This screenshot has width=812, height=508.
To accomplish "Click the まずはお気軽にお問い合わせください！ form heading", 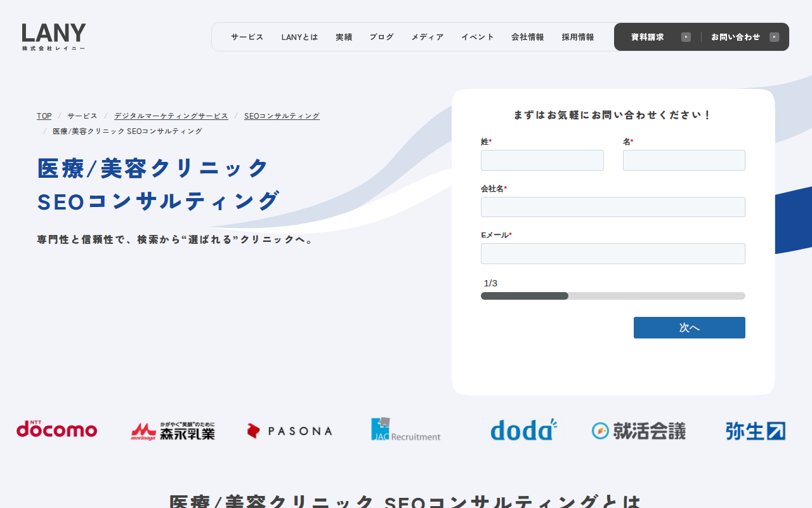I will click(x=613, y=115).
